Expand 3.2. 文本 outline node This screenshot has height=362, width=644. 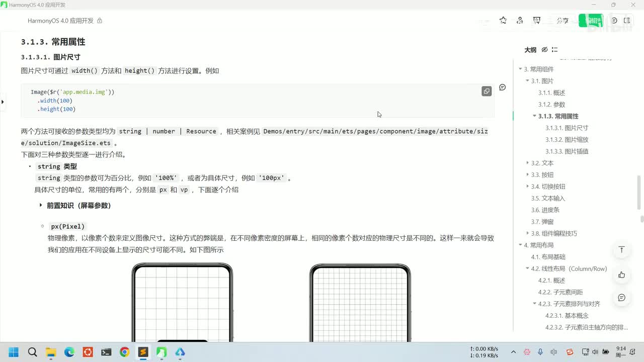pyautogui.click(x=528, y=163)
